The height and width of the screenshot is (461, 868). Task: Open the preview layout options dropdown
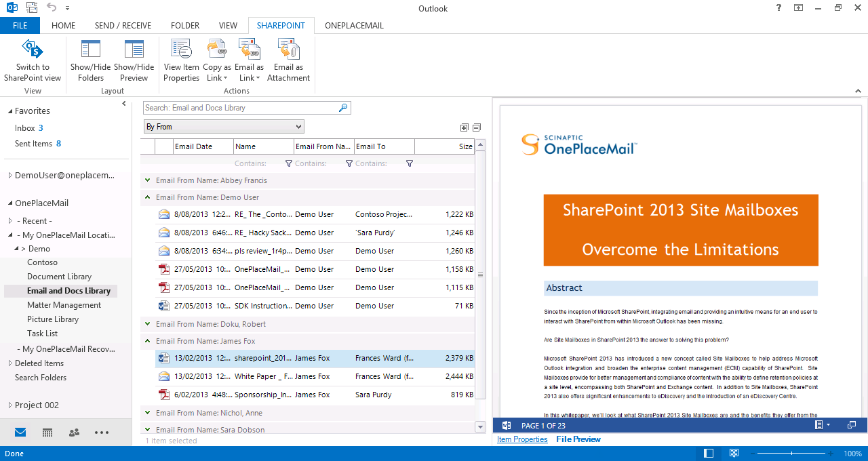click(823, 425)
